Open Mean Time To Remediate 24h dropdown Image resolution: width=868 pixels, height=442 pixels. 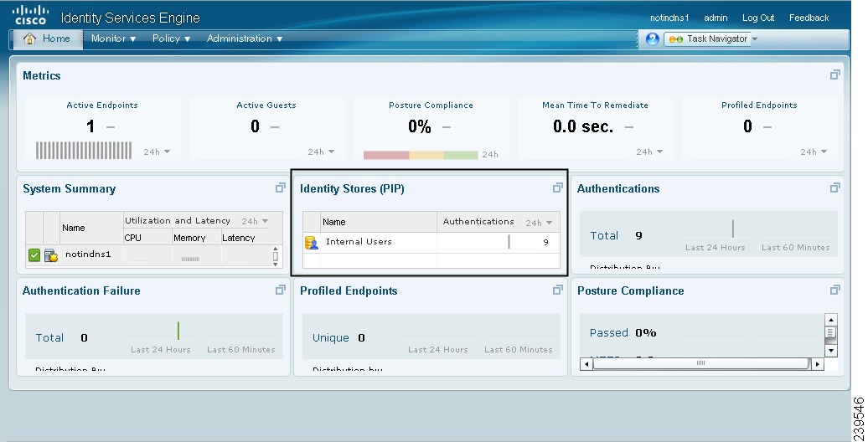tap(649, 152)
